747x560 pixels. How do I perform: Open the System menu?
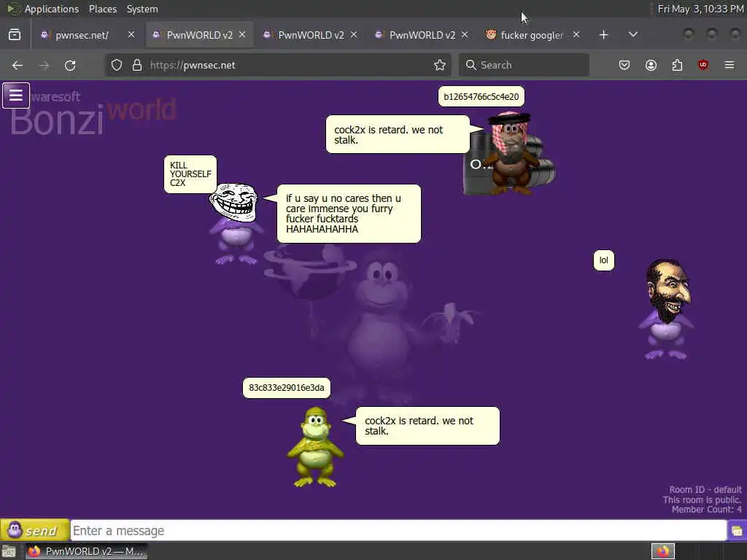coord(142,9)
